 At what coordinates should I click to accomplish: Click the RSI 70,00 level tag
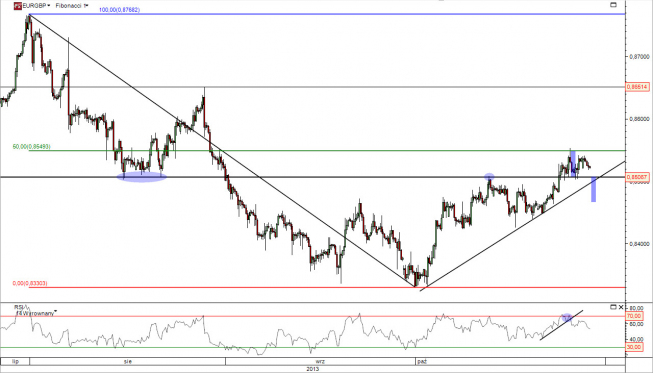pyautogui.click(x=634, y=316)
